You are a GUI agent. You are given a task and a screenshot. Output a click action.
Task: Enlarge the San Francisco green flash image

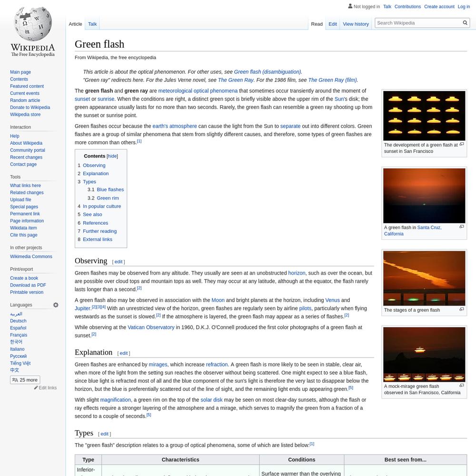pos(462,144)
